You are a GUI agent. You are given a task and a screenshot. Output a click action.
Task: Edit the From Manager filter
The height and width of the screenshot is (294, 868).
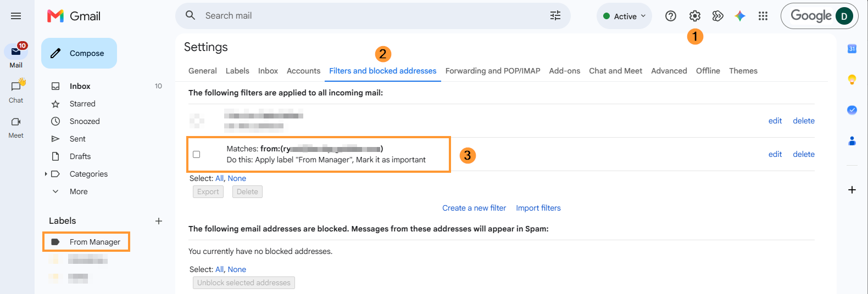tap(775, 154)
